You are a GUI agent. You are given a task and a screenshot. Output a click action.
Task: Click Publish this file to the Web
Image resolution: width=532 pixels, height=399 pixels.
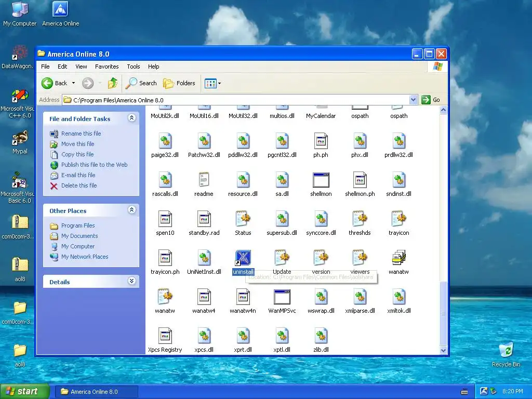click(x=95, y=165)
